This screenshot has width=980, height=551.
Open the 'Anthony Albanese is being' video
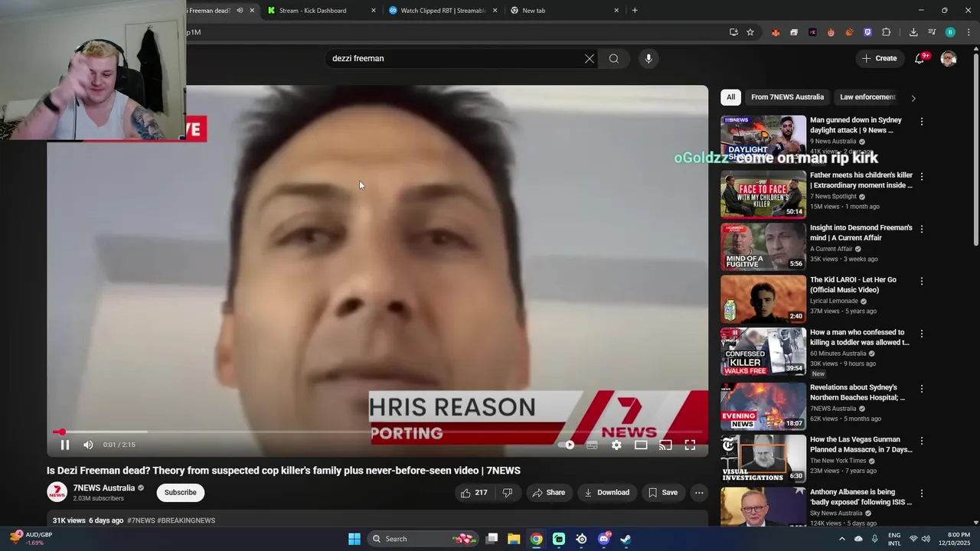(763, 506)
